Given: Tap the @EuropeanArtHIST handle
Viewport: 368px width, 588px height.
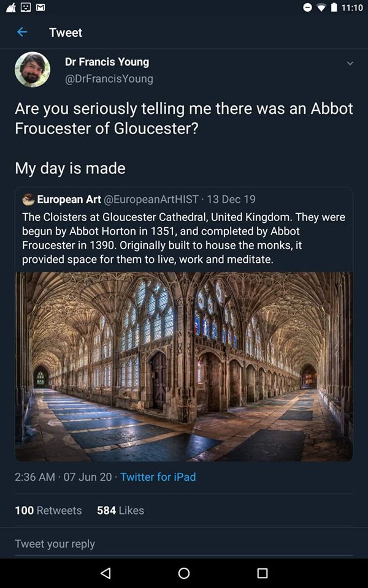Looking at the screenshot, I should [x=151, y=199].
